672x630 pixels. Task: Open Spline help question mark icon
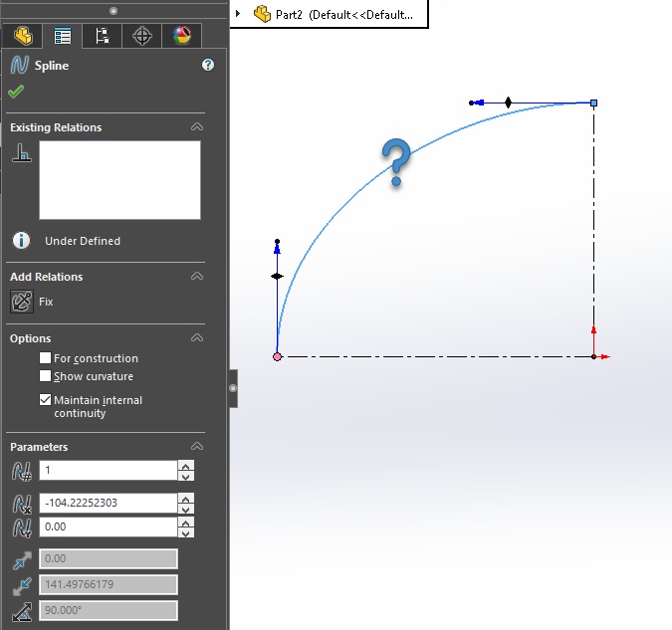[208, 65]
